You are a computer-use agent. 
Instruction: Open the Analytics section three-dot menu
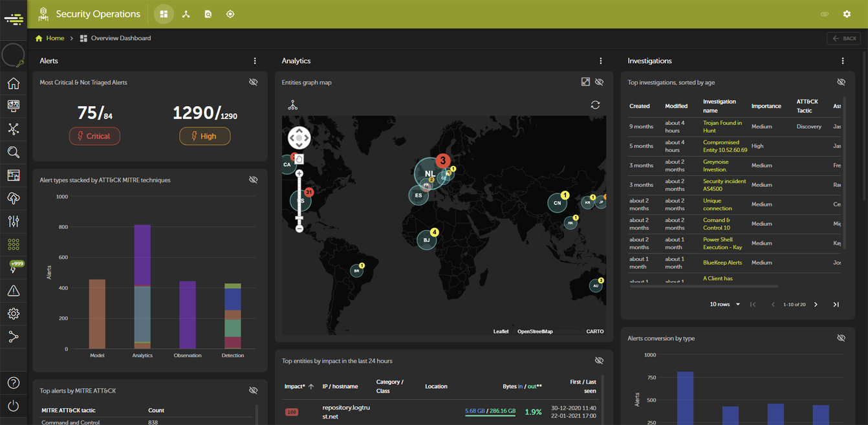(x=601, y=61)
